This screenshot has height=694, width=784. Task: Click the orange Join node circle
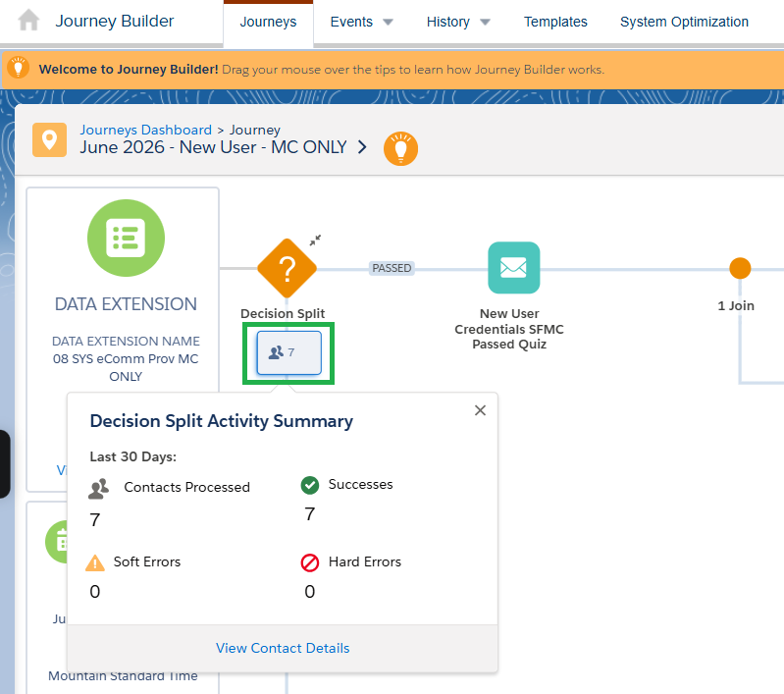(740, 268)
